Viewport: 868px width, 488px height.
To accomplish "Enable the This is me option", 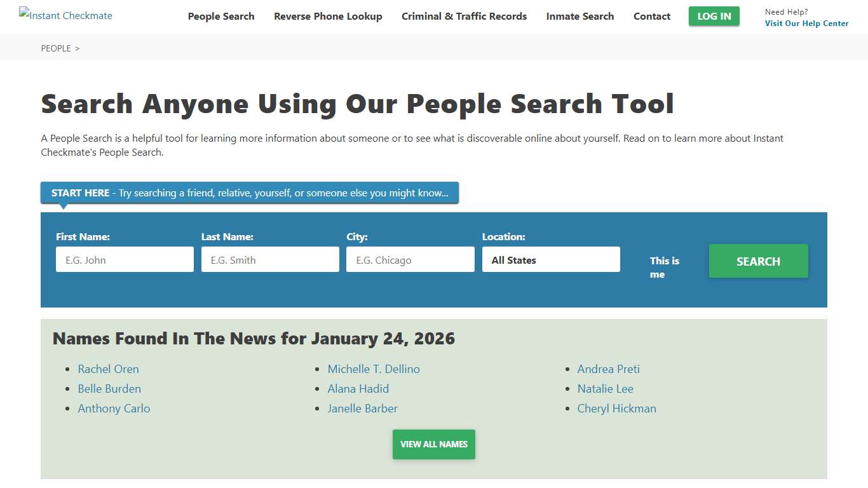I will click(664, 268).
